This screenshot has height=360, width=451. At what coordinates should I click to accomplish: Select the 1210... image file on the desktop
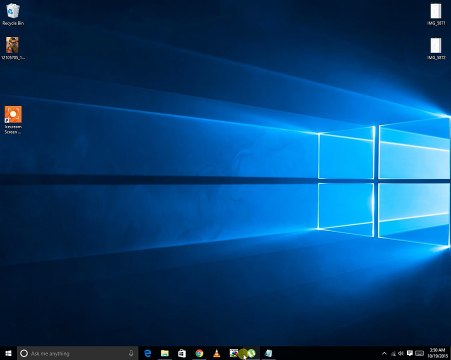click(13, 48)
